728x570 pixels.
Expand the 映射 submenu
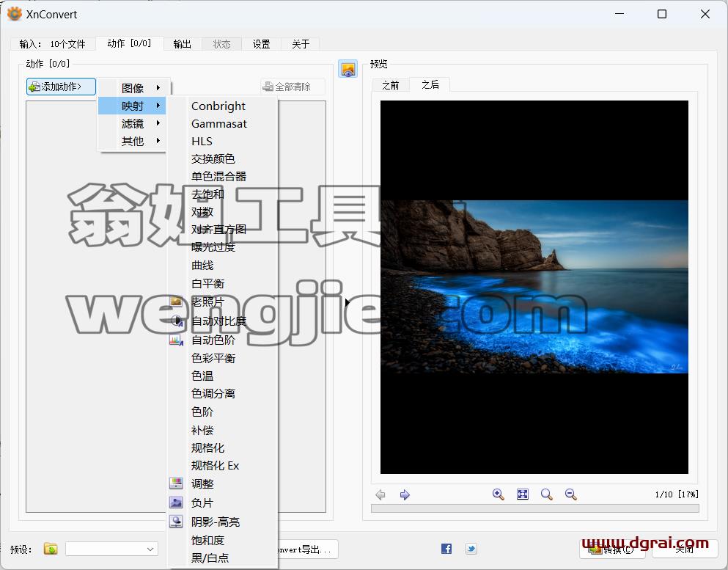pyautogui.click(x=132, y=106)
